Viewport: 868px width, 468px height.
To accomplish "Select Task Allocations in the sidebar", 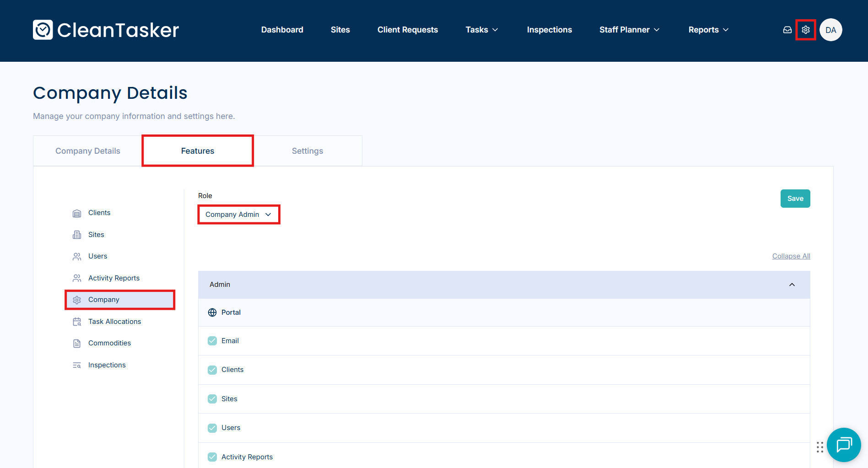I will 114,322.
